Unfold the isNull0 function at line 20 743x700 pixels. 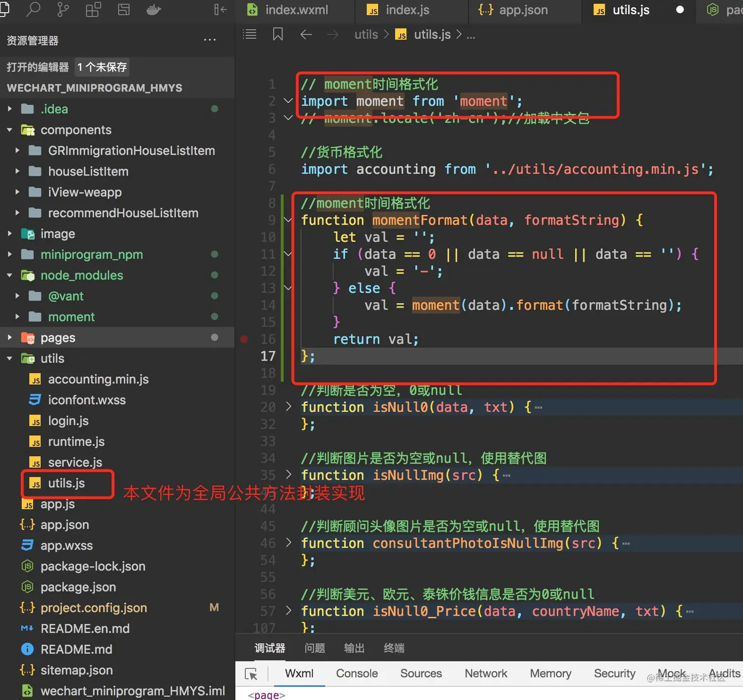tap(288, 407)
